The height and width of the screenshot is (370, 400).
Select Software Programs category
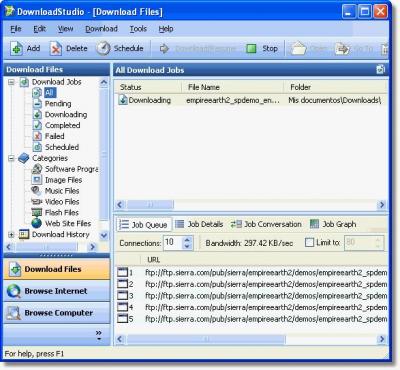[71, 169]
